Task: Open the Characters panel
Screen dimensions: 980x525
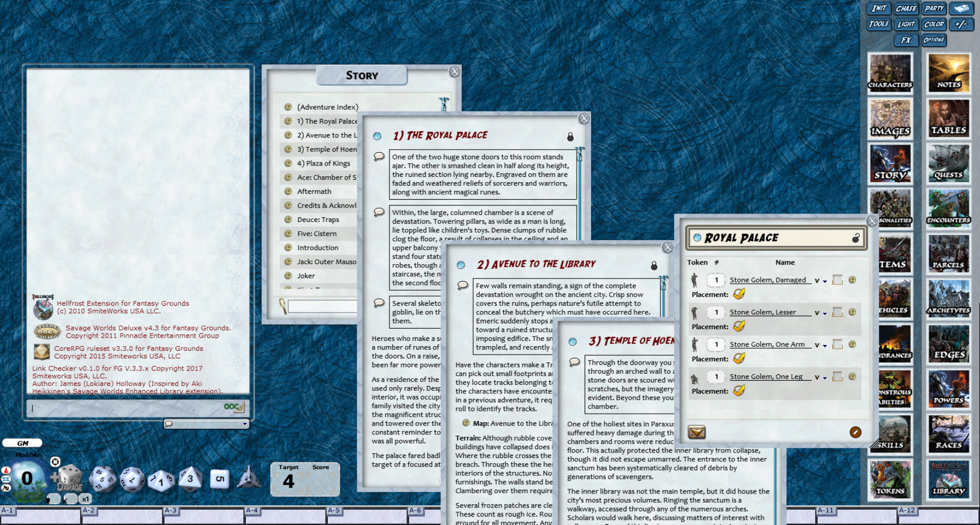Action: 890,73
